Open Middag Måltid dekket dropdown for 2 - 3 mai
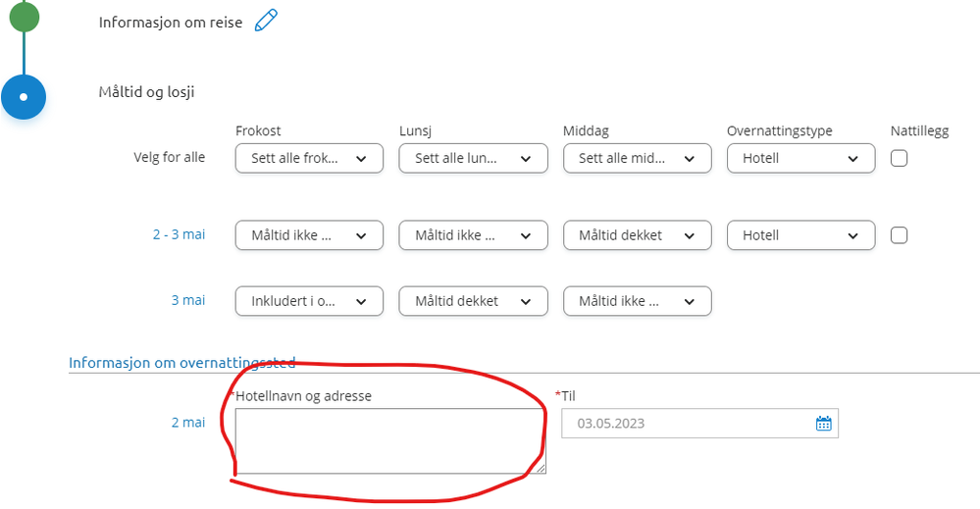Viewport: 980px width, 509px height. click(x=637, y=235)
